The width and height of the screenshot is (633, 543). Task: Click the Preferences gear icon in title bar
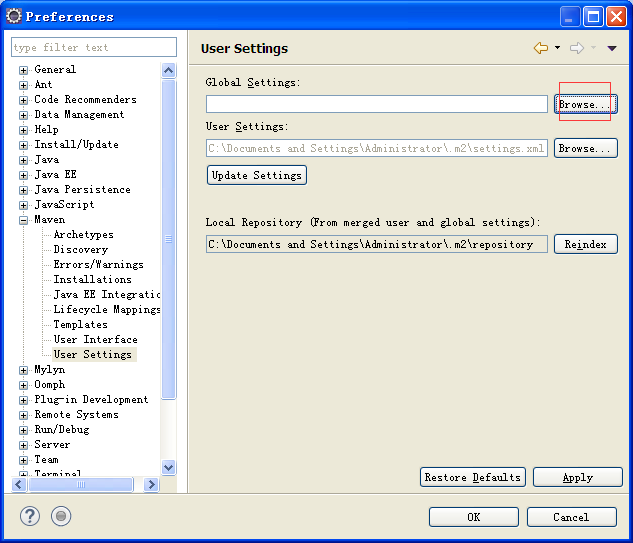13,16
